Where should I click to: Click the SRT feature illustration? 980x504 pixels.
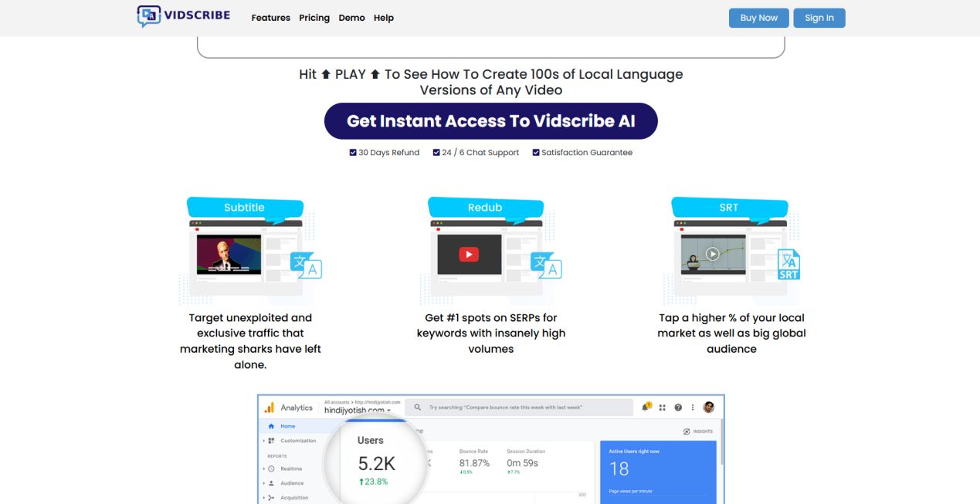732,250
